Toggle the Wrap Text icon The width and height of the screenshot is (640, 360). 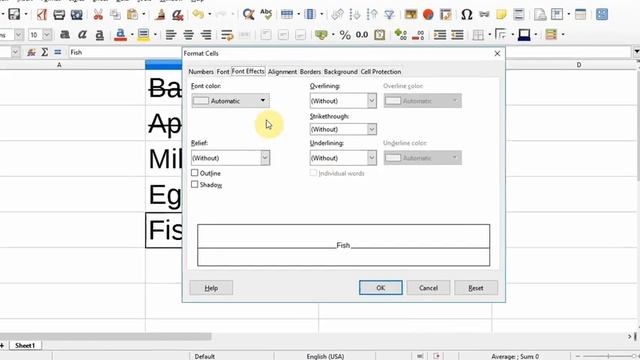point(227,35)
